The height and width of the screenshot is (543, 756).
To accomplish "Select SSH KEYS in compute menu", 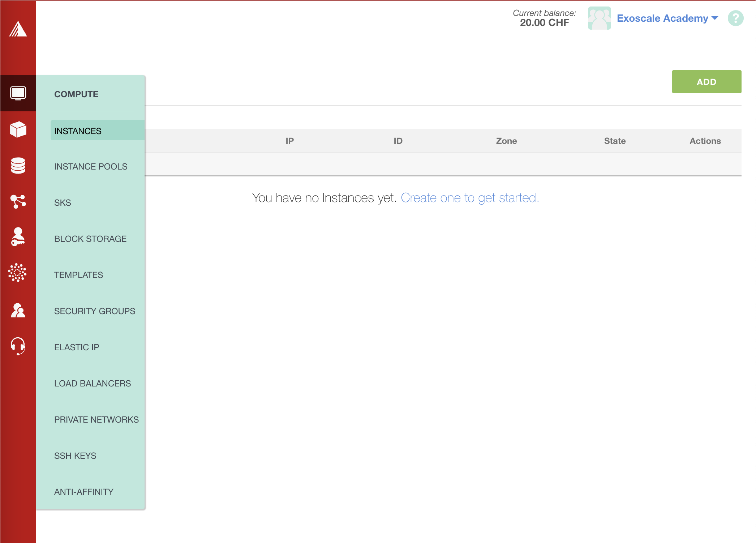I will click(75, 456).
